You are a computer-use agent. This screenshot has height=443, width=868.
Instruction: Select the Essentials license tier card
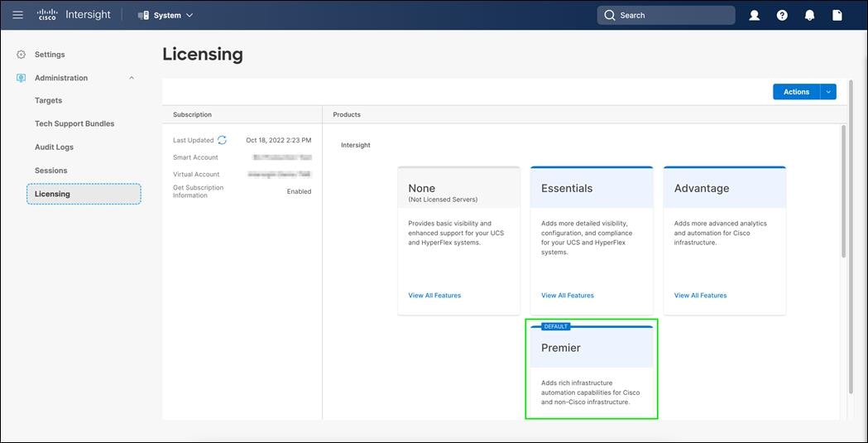click(592, 240)
